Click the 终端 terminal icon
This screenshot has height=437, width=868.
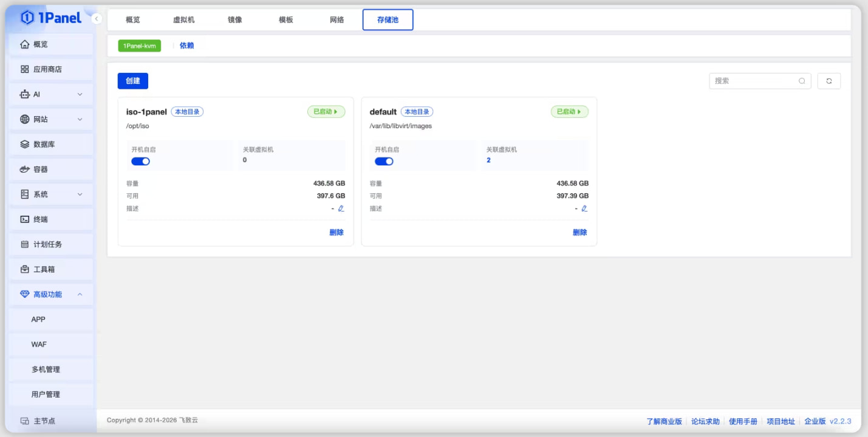(25, 219)
